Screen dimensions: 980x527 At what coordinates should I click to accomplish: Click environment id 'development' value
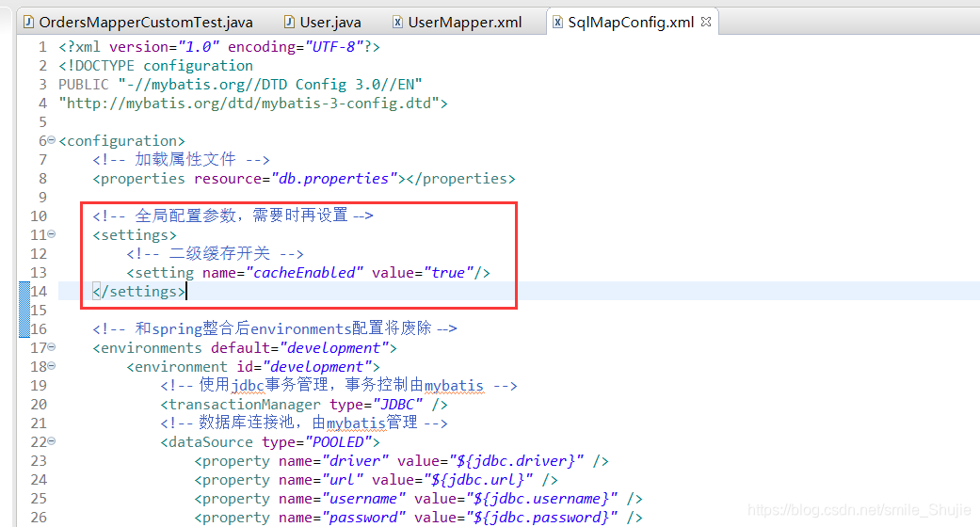pos(317,366)
